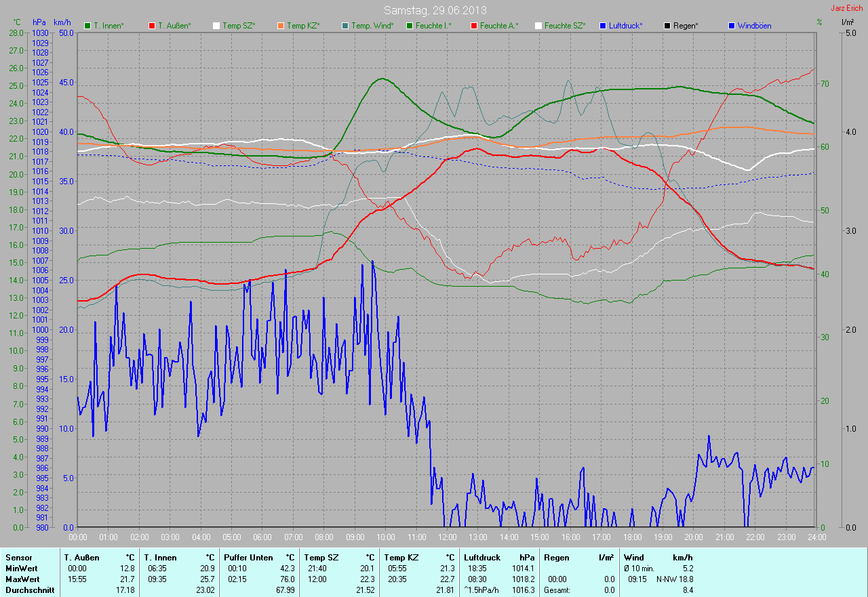868x597 pixels.
Task: Click the black Regen legend square
Action: (x=667, y=26)
